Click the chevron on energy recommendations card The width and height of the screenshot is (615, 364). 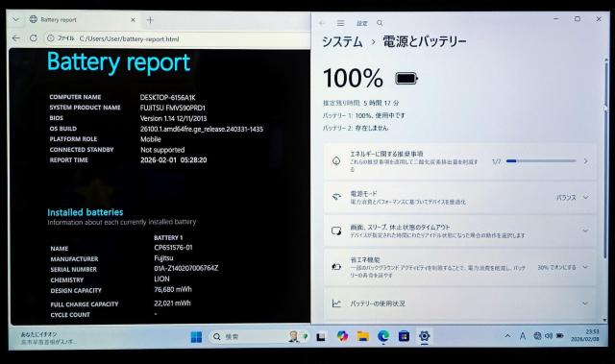(585, 161)
